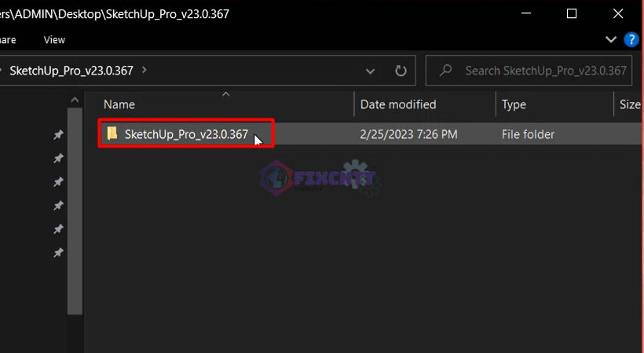Screen dimensions: 644x353
Task: Click the first pin icon in sidebar
Action: (58, 134)
